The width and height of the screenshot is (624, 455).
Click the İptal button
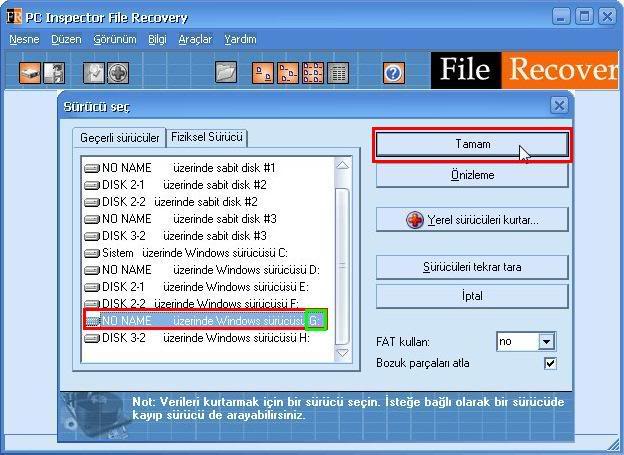point(472,296)
